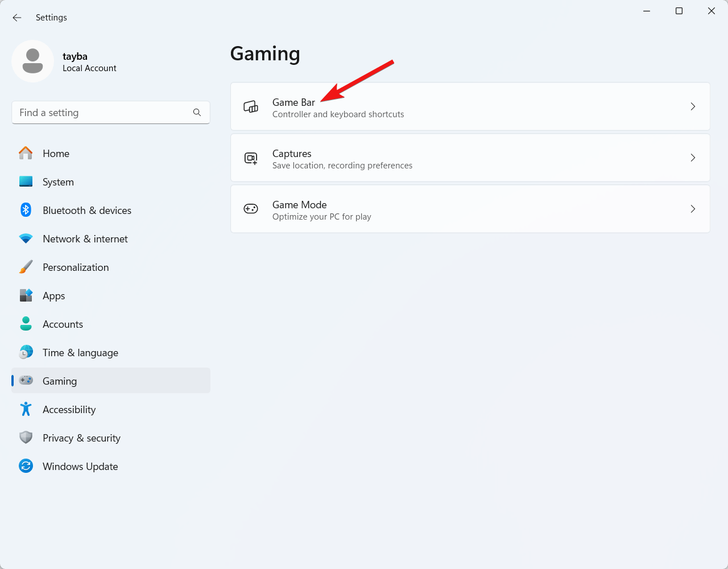728x569 pixels.
Task: Click the search magnifier icon
Action: [x=197, y=113]
